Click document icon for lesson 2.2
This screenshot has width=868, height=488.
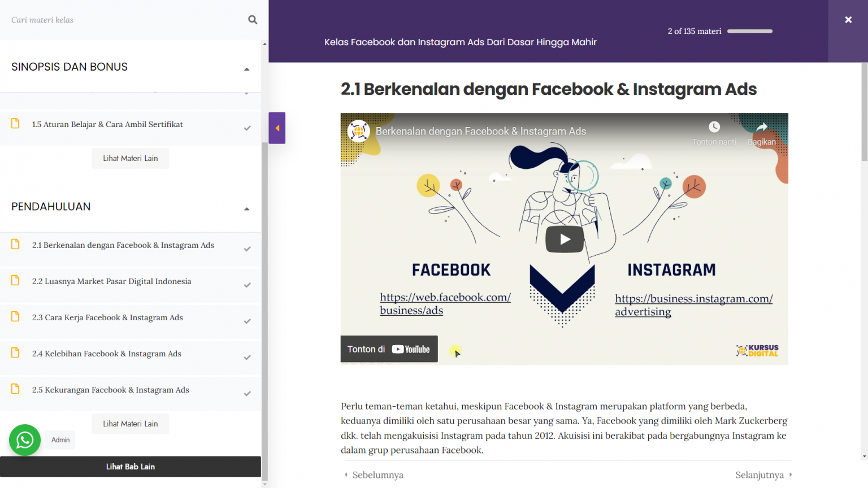click(x=15, y=280)
